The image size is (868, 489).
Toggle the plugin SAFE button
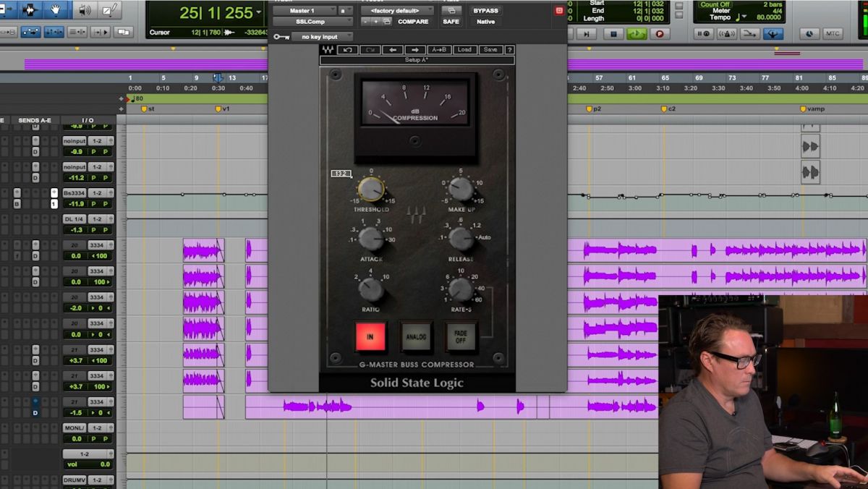pos(451,22)
